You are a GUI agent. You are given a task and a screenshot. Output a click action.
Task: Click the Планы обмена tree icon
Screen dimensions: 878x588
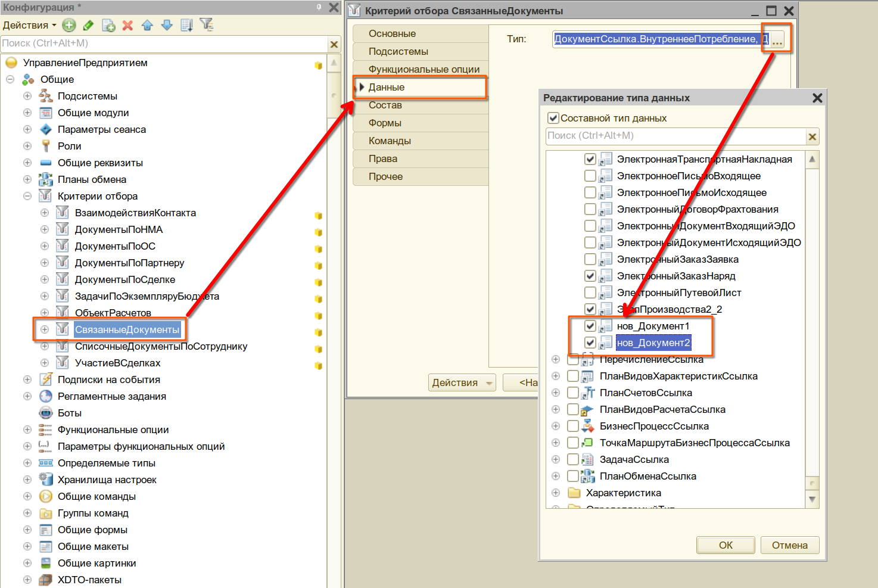tap(46, 179)
